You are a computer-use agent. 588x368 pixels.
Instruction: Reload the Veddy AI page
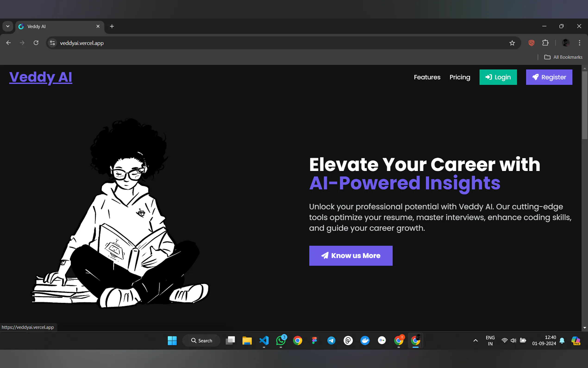pyautogui.click(x=36, y=43)
